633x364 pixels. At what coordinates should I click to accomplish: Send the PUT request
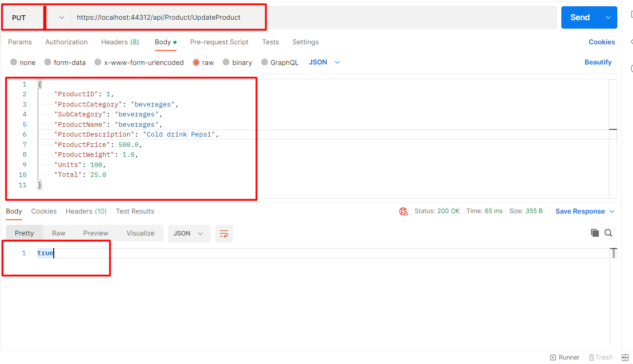tap(580, 17)
